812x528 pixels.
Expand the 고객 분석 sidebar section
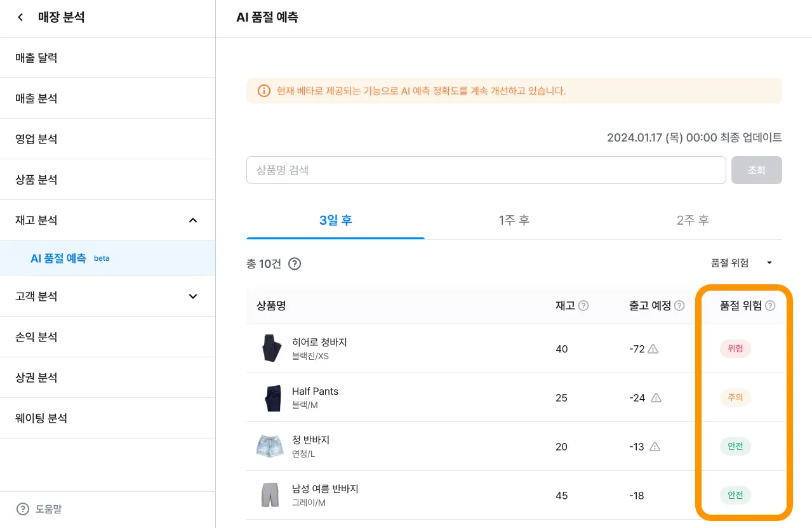coord(193,296)
